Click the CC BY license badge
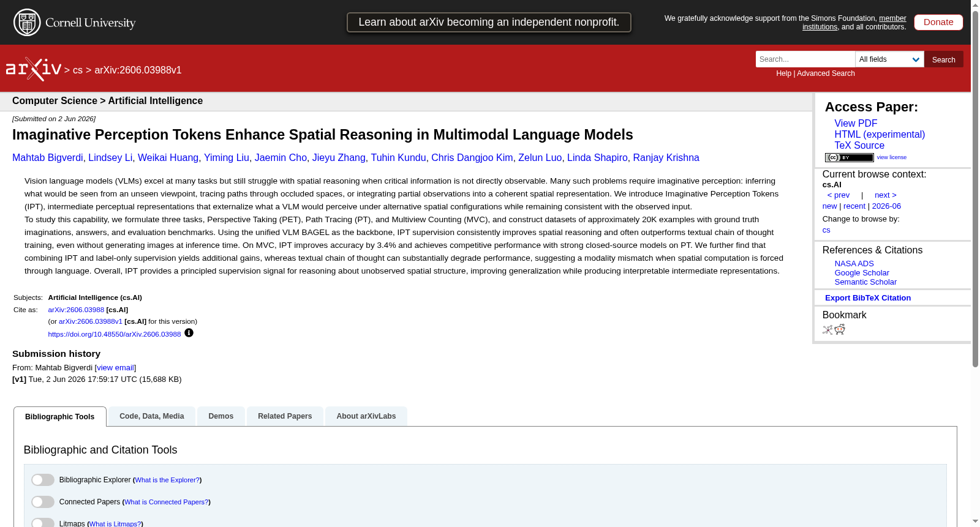980x527 pixels. (849, 157)
